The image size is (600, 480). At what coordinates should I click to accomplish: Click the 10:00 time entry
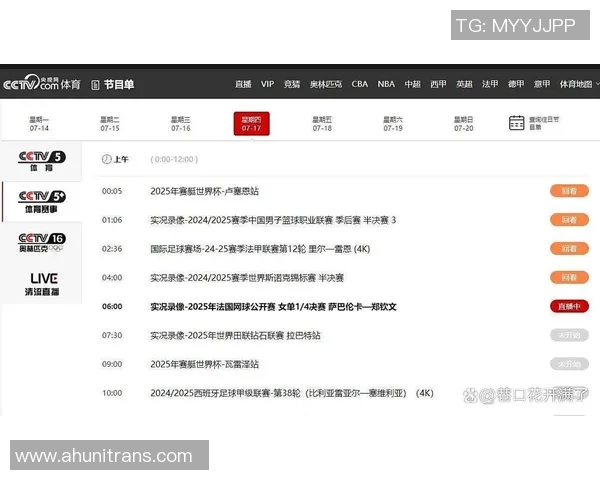pos(112,393)
